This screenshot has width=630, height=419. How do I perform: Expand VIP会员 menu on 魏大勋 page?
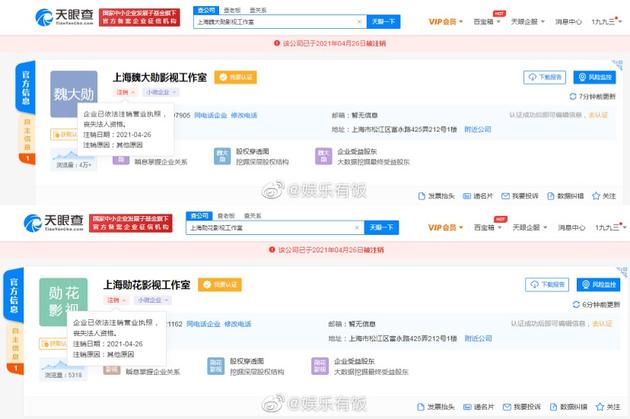[446, 22]
